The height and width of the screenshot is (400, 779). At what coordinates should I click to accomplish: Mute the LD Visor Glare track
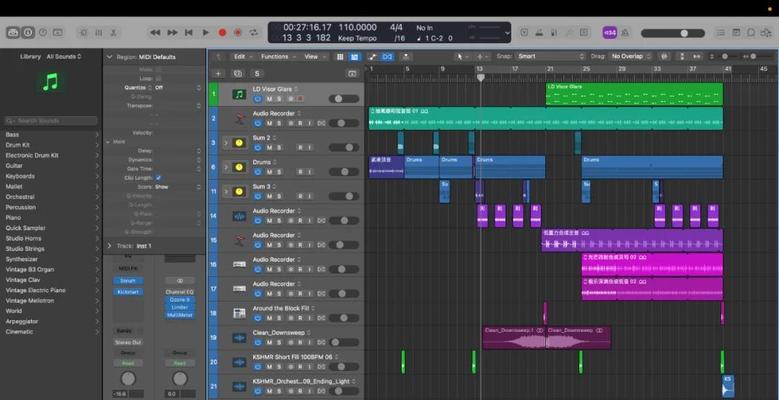coord(269,99)
